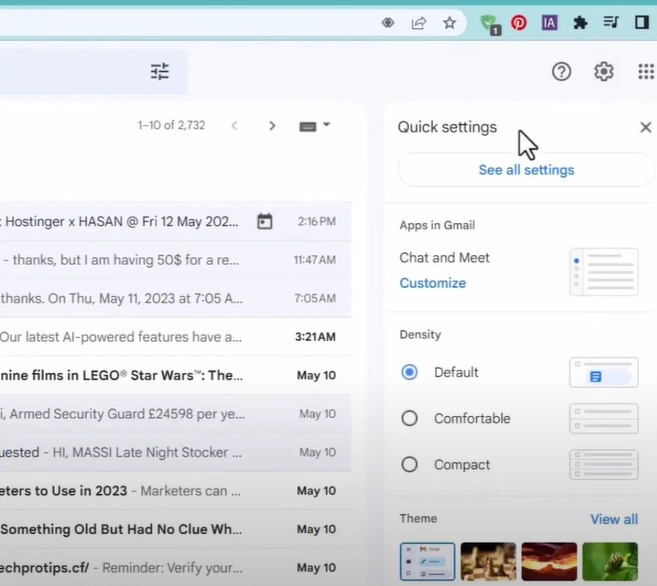Open the Reminder: Verify your email
The image size is (657, 586).
(x=176, y=568)
